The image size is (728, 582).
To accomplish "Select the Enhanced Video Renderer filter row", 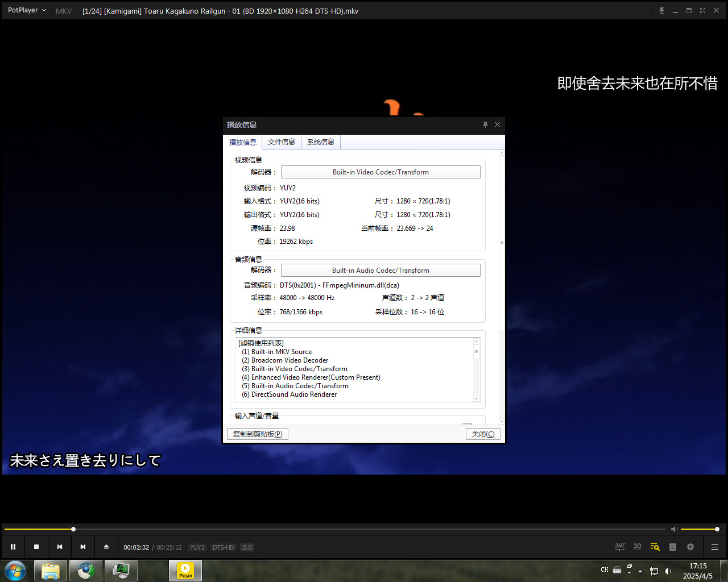I will (x=311, y=377).
